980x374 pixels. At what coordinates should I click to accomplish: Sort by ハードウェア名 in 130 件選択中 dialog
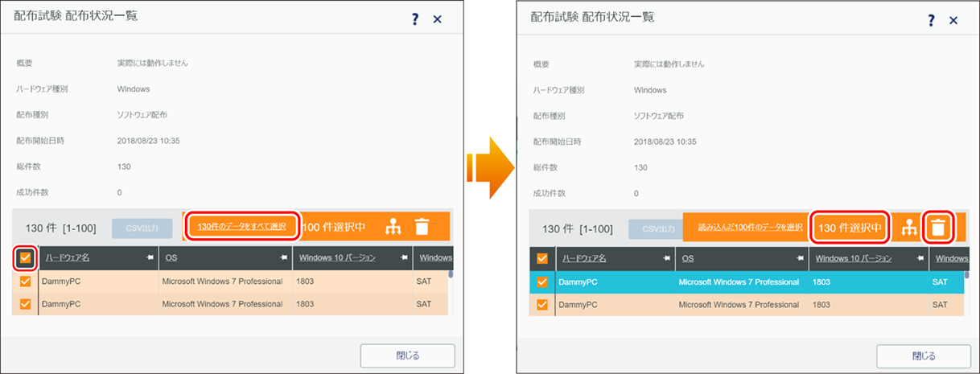[583, 258]
